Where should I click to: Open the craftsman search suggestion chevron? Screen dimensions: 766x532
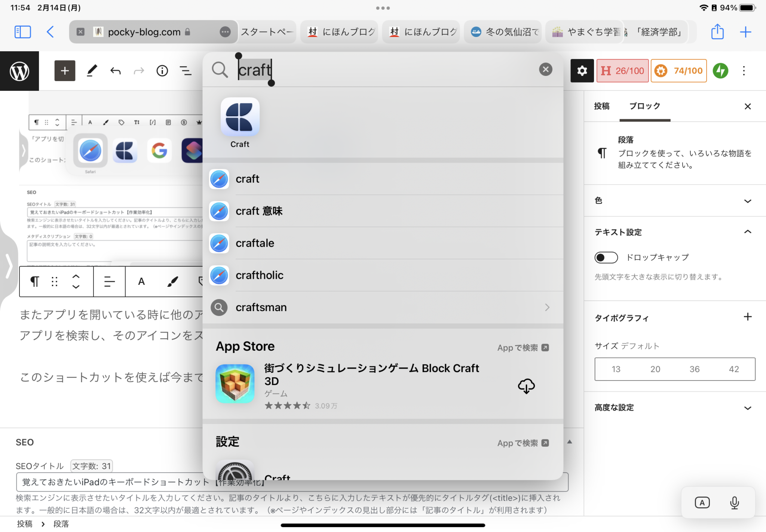click(x=547, y=307)
